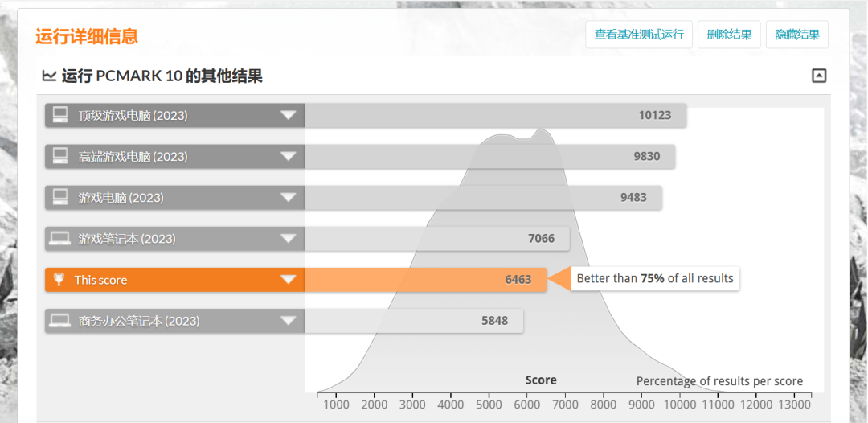Screen dimensions: 868x423
Task: Click the 1000 axis tick label
Action: click(335, 405)
